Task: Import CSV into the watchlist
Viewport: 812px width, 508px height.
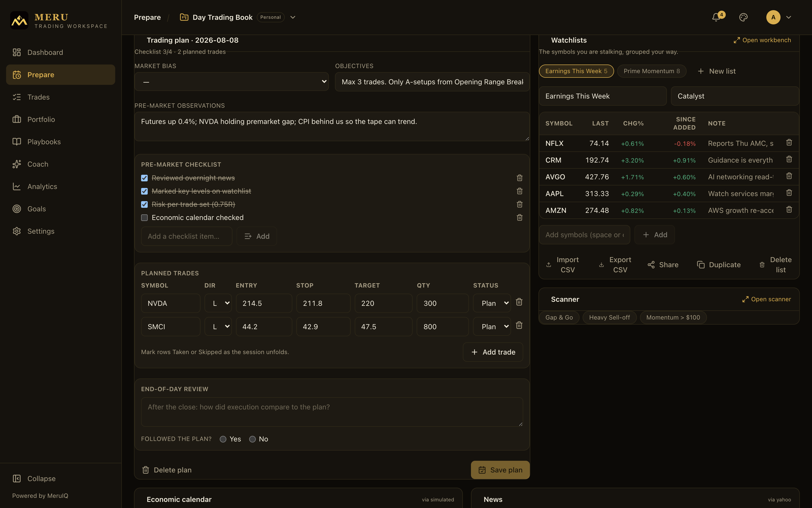Action: click(563, 265)
